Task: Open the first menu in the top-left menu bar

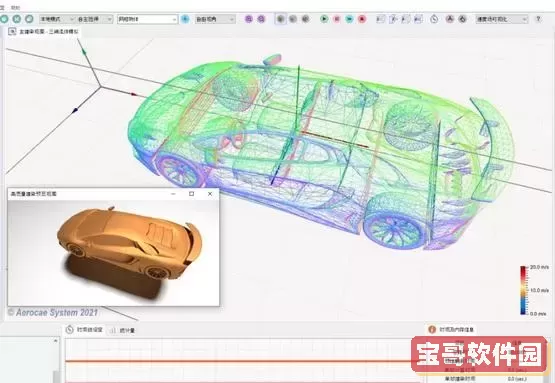Action: pyautogui.click(x=2, y=7)
